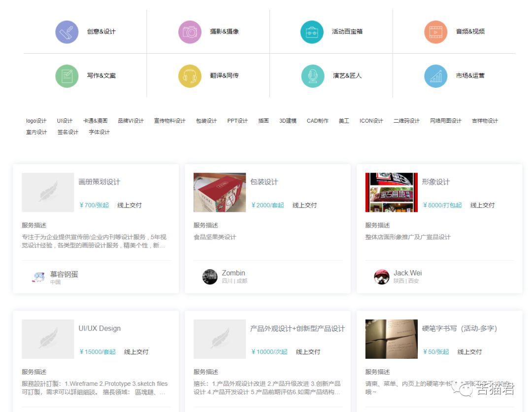Click the 字体设计 filter tag
Viewport: 532px width, 412px height.
point(99,132)
